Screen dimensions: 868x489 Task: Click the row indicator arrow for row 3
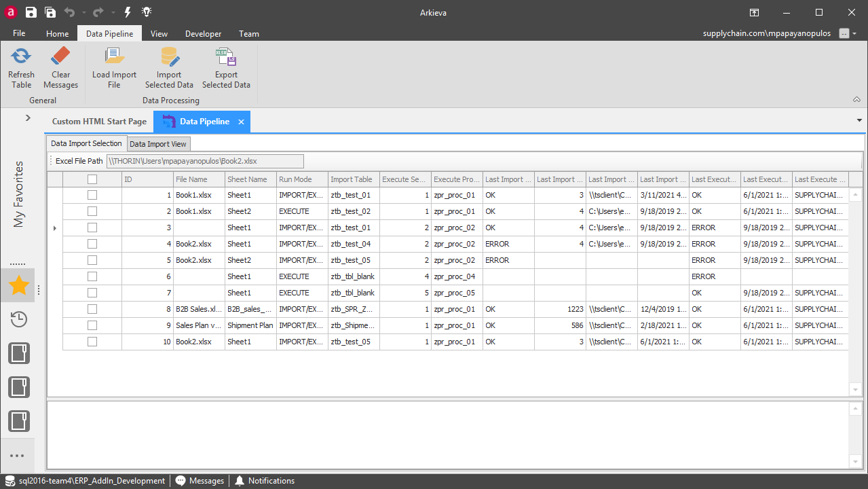pos(55,228)
